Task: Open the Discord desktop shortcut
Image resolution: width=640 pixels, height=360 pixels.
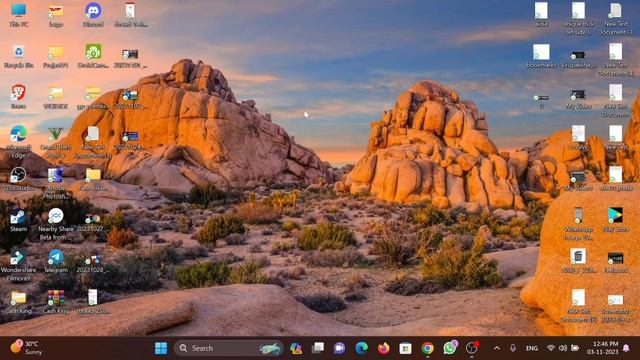Action: tap(93, 15)
